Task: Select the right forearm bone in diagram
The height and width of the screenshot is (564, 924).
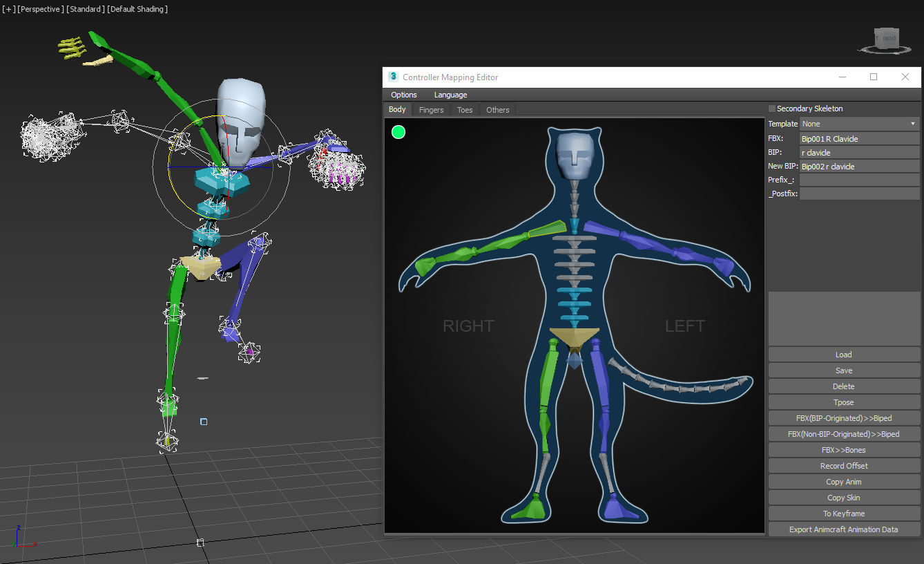Action: (x=458, y=255)
